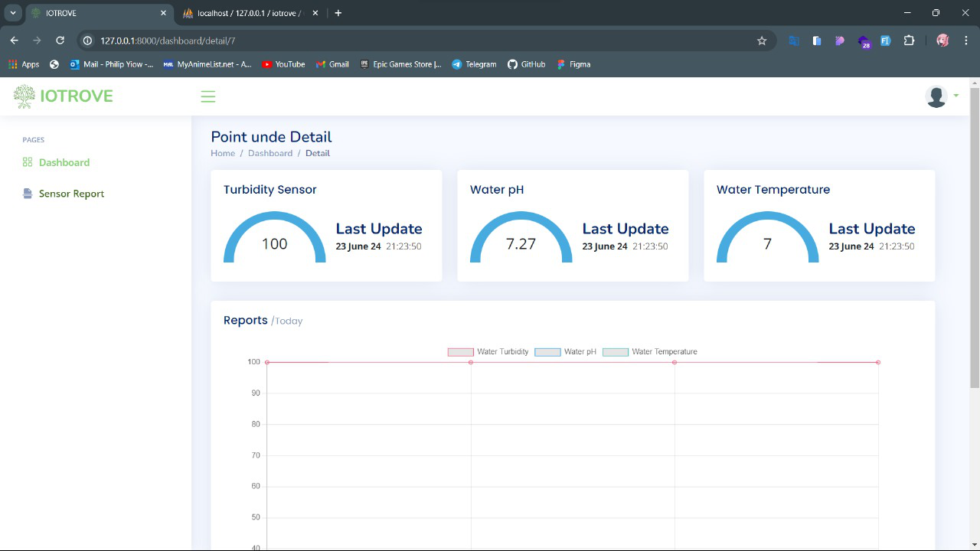This screenshot has width=980, height=551.
Task: Click the purple pink gradient extension icon
Action: tap(840, 41)
